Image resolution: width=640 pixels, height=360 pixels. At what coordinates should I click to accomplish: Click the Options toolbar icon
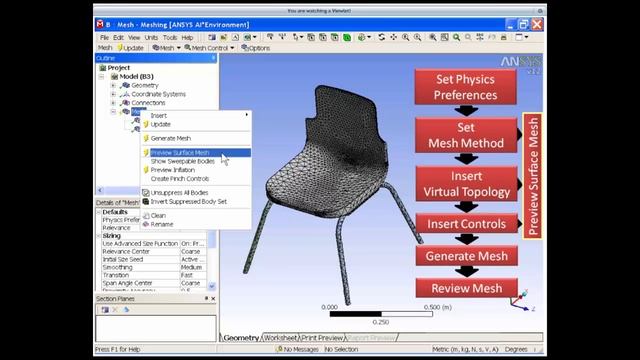[x=245, y=48]
